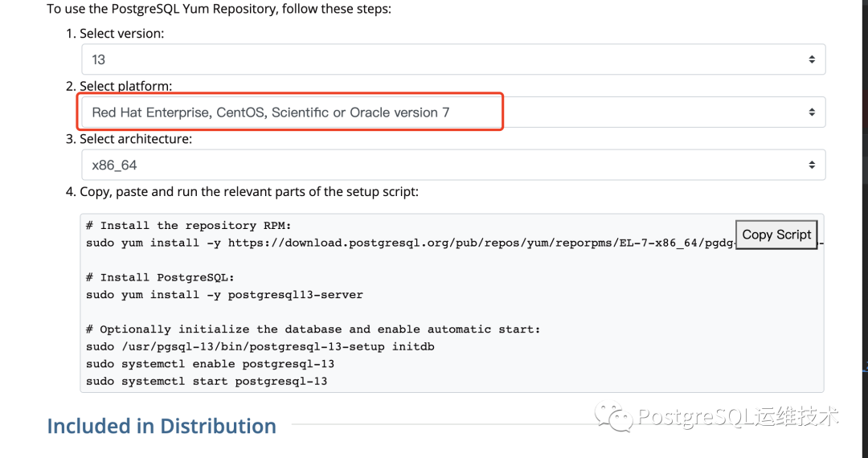Click the Included in Distribution heading
The image size is (868, 458).
coord(162,426)
